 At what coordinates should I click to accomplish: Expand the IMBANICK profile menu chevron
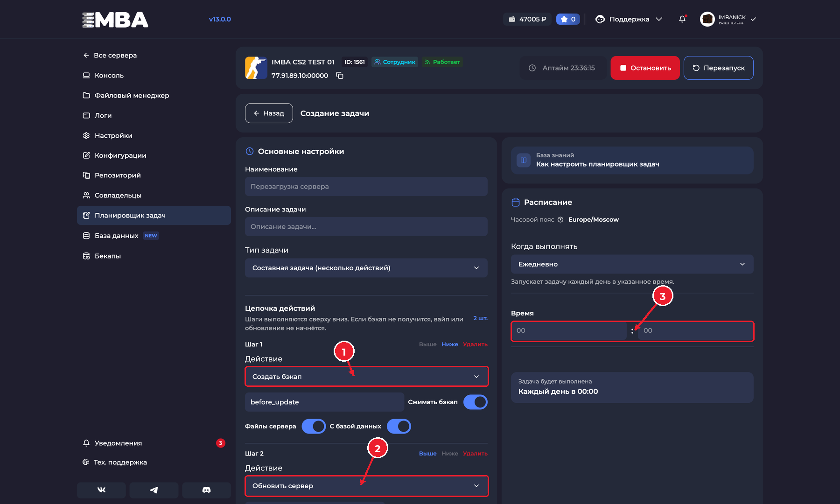(753, 19)
